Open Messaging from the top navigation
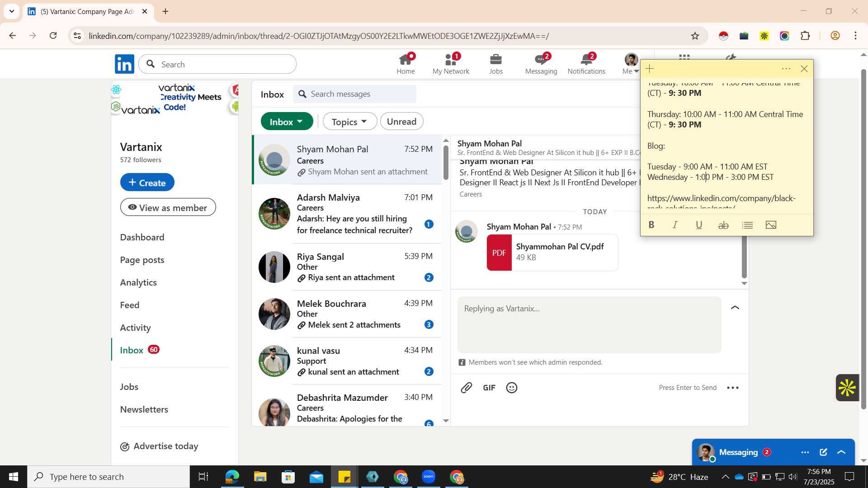Viewport: 868px width, 488px height. (x=541, y=64)
